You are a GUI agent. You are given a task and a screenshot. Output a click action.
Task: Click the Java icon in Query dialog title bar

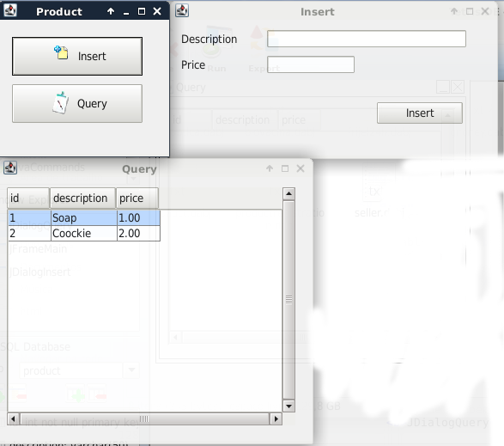[10, 168]
